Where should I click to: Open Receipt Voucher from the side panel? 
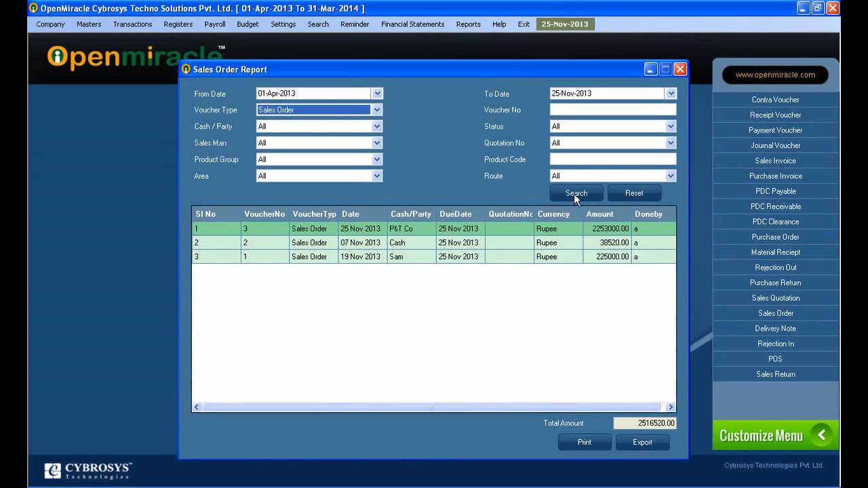coord(775,115)
